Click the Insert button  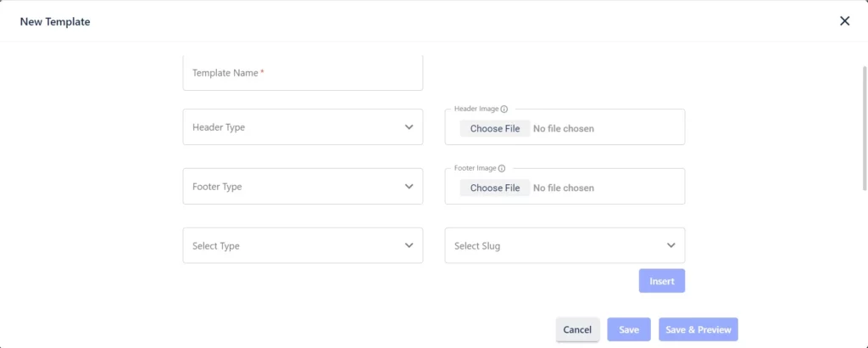coord(662,281)
